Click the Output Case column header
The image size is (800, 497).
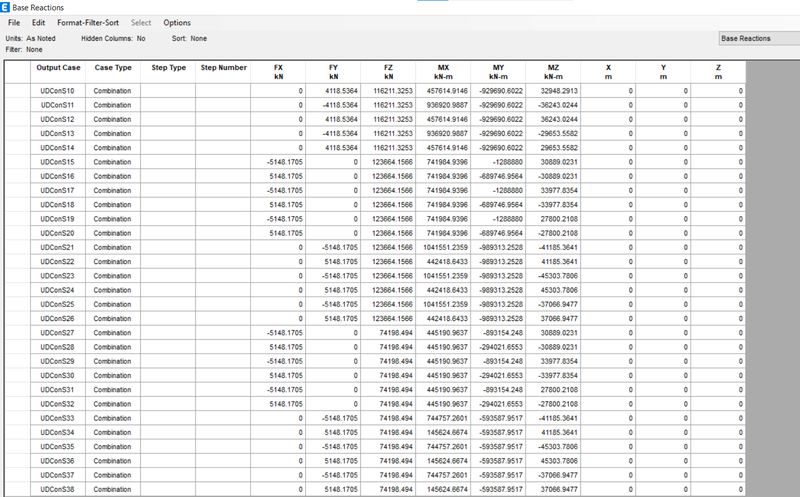pos(58,72)
